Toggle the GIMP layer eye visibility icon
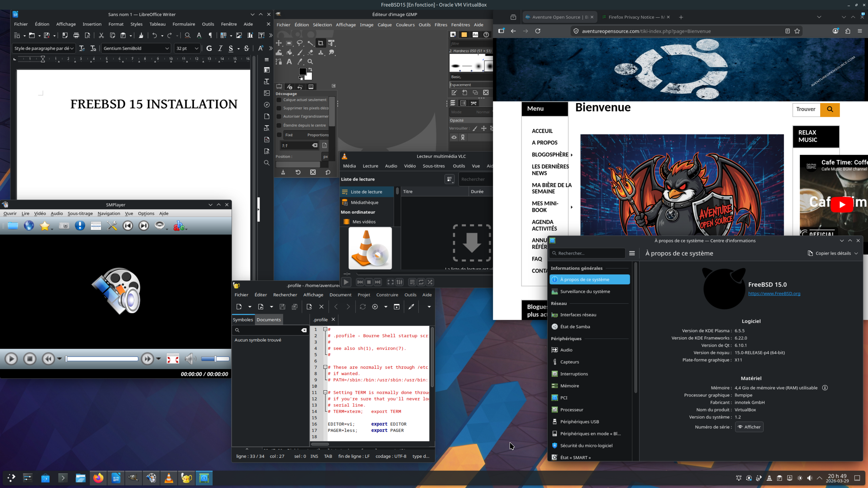The height and width of the screenshot is (488, 868). tap(454, 137)
